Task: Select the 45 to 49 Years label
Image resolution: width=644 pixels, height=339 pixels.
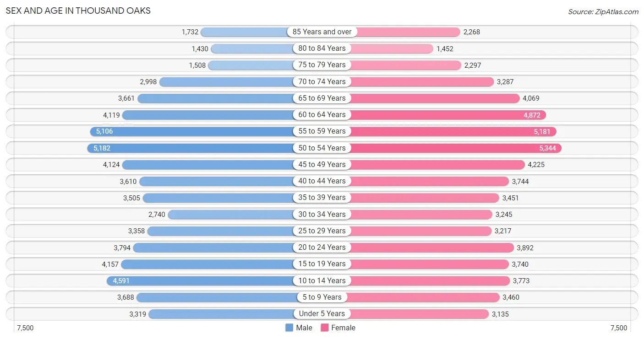Action: coord(322,164)
